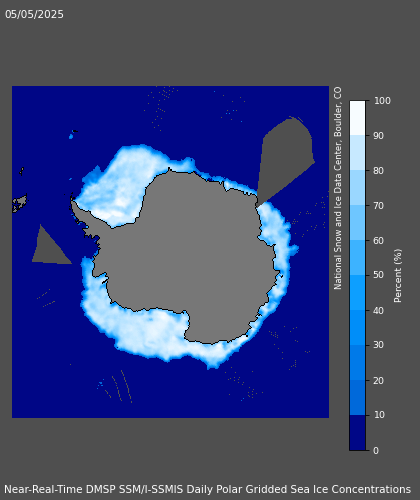This screenshot has height=500, width=420.
Task: Click the National Snow and Ice Data Center credit
Action: 338,188
